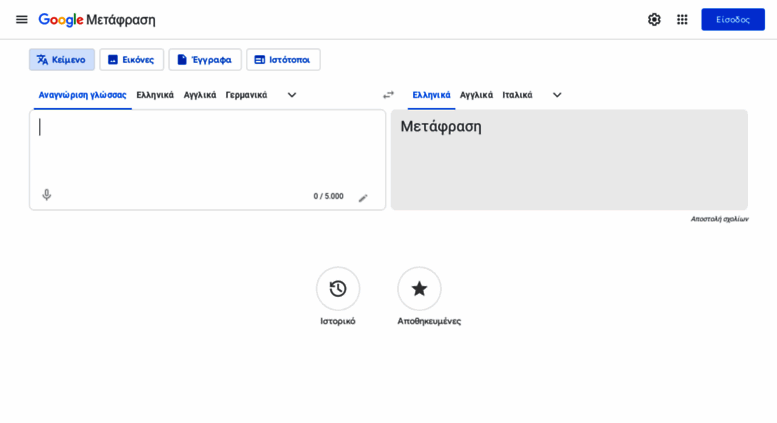Open the hamburger main menu
This screenshot has height=423, width=777.
(x=21, y=19)
